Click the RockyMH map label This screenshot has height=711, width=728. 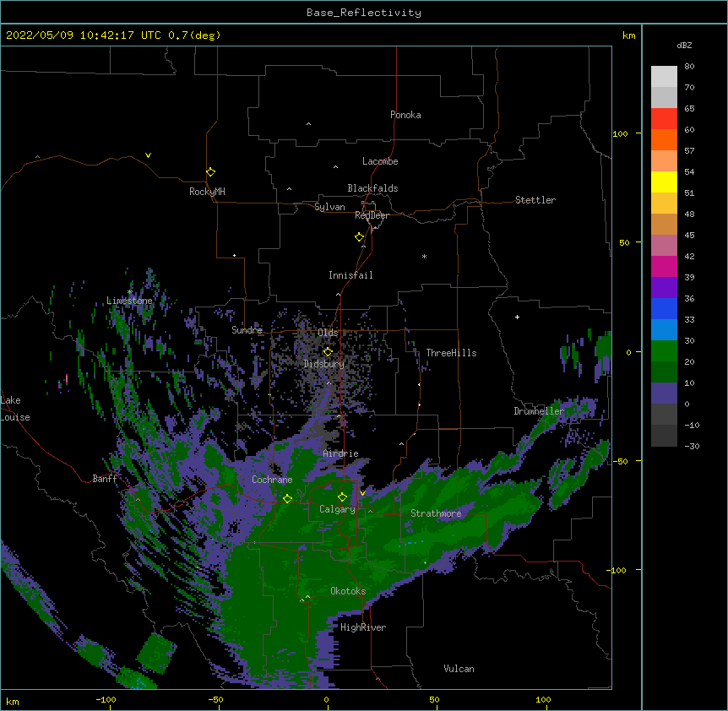[x=207, y=191]
